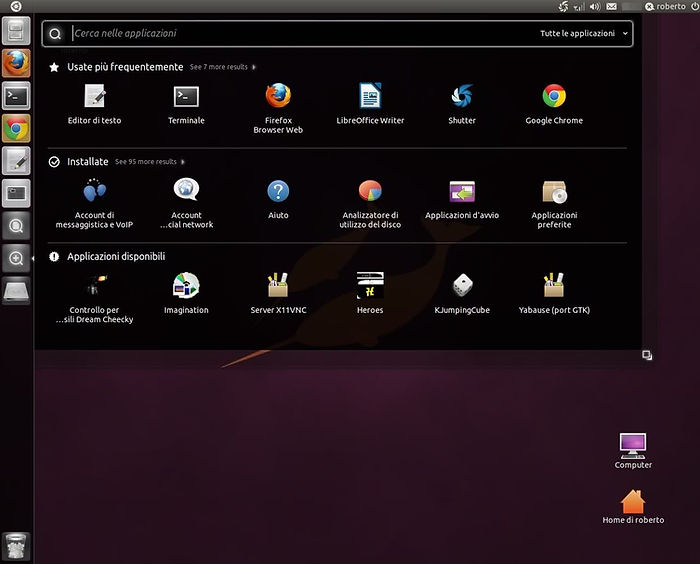Click text editor icon in launcher
Screen dimensions: 700x564
(x=16, y=161)
